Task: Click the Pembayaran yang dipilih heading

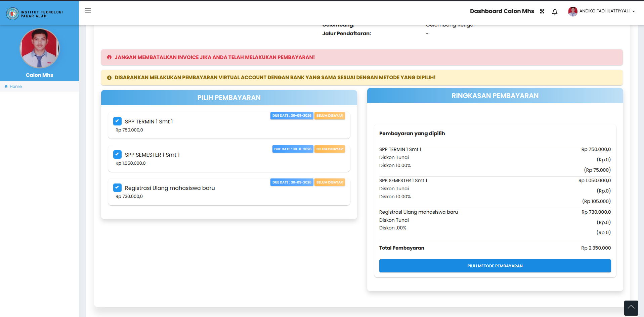Action: tap(412, 134)
